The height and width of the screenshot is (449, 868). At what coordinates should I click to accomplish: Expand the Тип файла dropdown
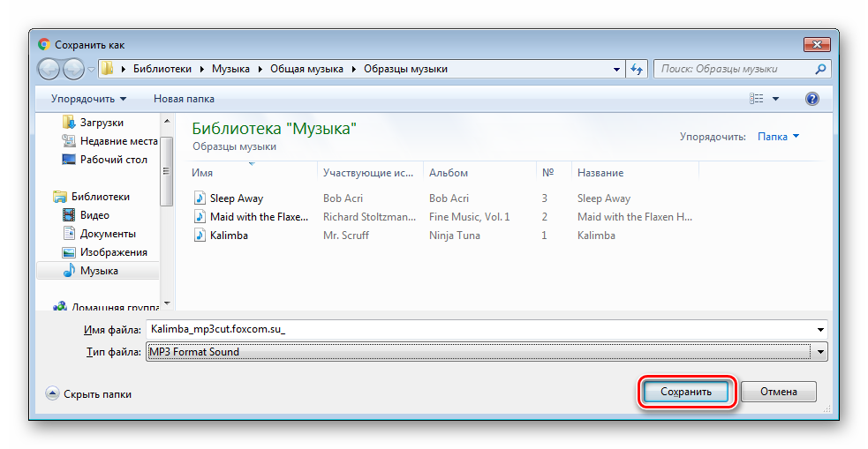tap(822, 352)
